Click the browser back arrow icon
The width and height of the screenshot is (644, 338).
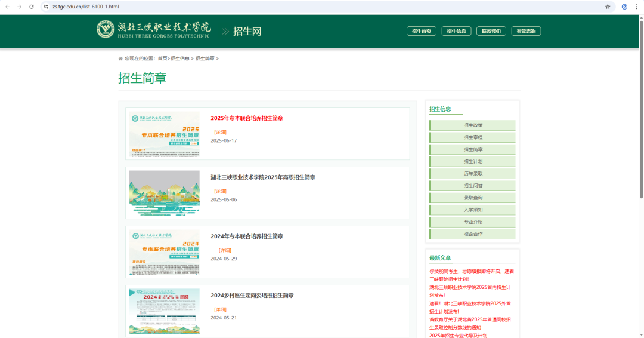(x=7, y=7)
